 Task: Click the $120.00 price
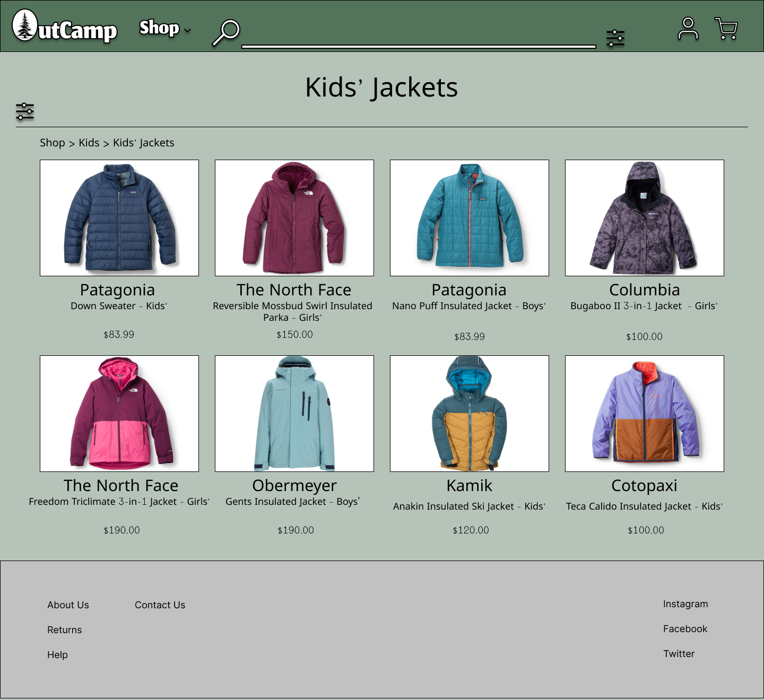471,530
